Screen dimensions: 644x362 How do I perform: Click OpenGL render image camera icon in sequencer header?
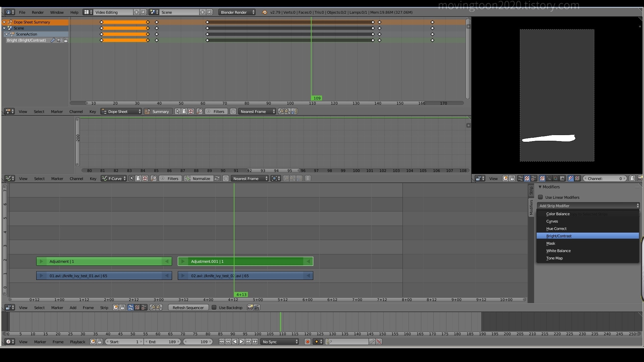coord(250,308)
